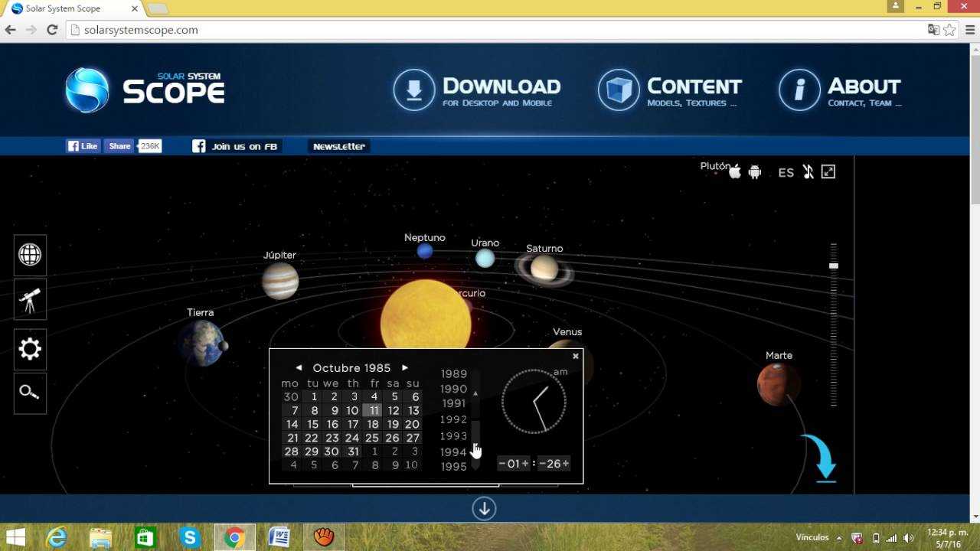Open the Chrome menu button
This screenshot has height=551, width=980.
pos(970,30)
